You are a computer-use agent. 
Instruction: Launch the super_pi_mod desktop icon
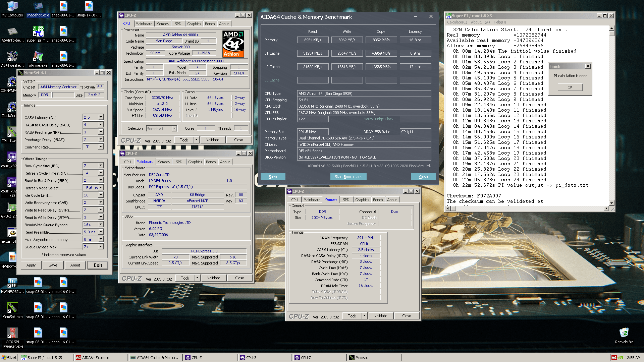coord(38,34)
